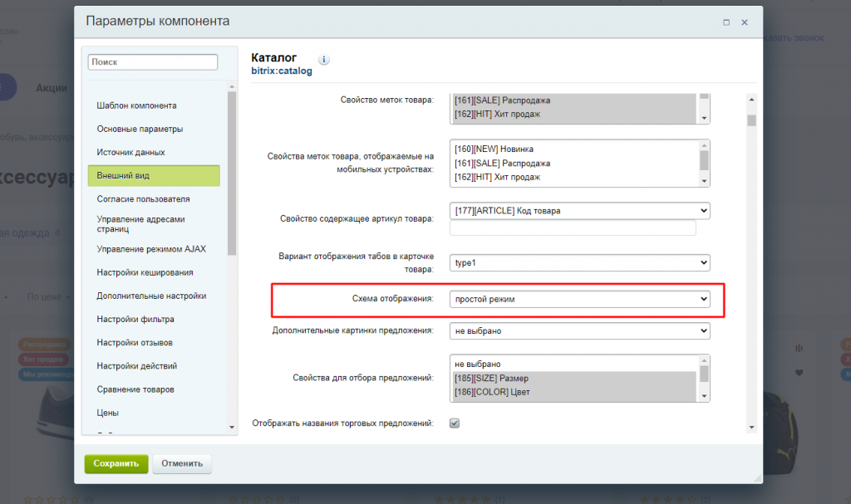
Task: Toggle Отображать названия торговых предложений checkbox
Action: tap(455, 423)
